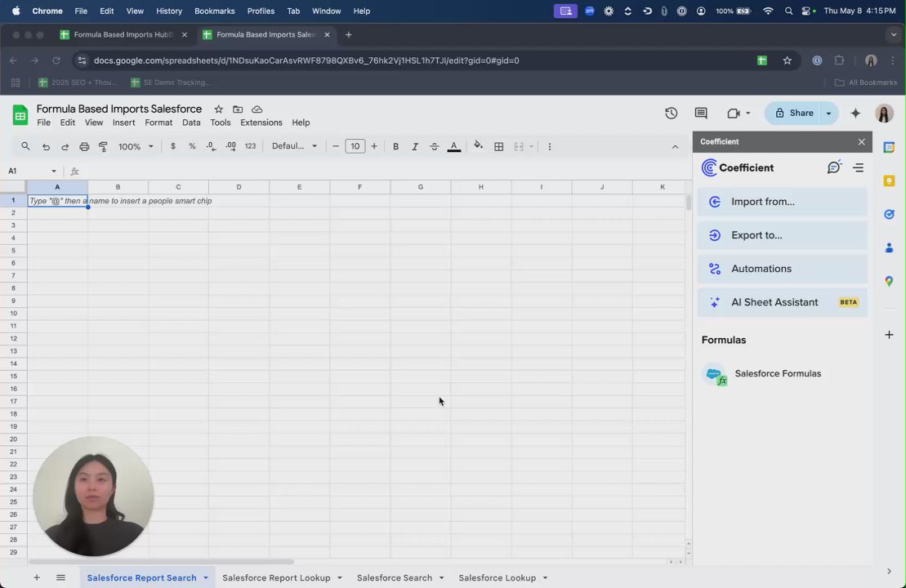Open Contacts side panel icon
This screenshot has width=906, height=588.
889,247
